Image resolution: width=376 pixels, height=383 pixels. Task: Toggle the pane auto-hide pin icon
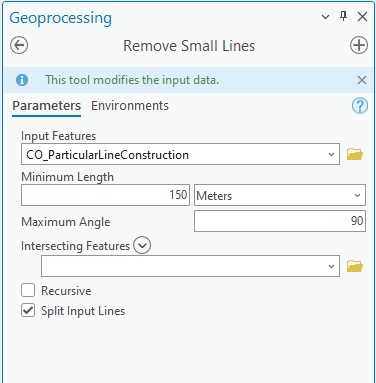[343, 16]
